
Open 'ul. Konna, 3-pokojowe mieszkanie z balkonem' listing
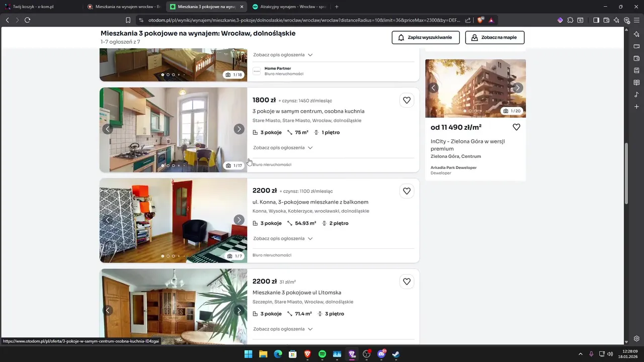(x=310, y=202)
